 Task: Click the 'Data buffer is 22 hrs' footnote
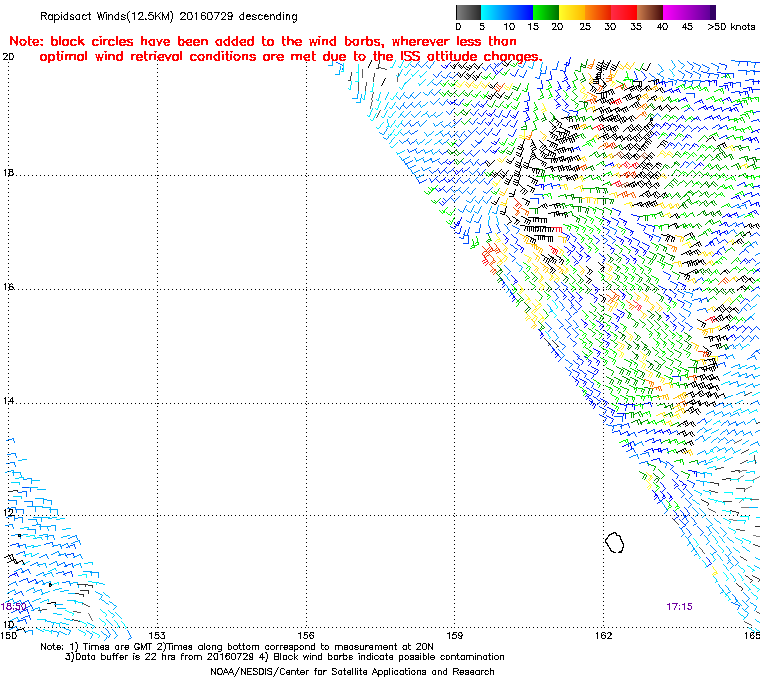(285, 657)
